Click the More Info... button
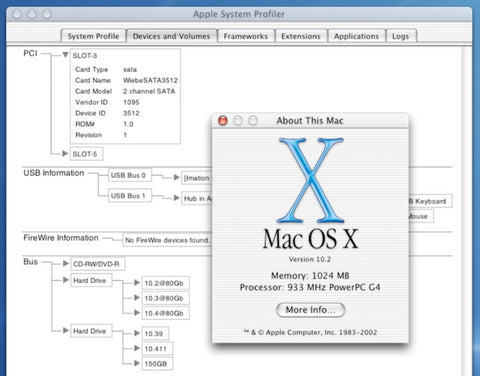 click(310, 310)
